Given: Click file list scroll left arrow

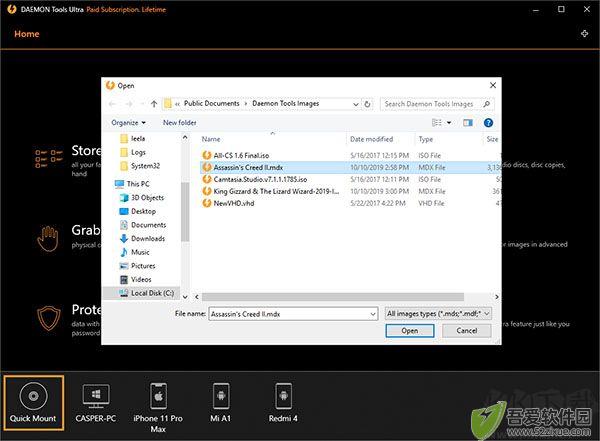Looking at the screenshot, I should [197, 297].
